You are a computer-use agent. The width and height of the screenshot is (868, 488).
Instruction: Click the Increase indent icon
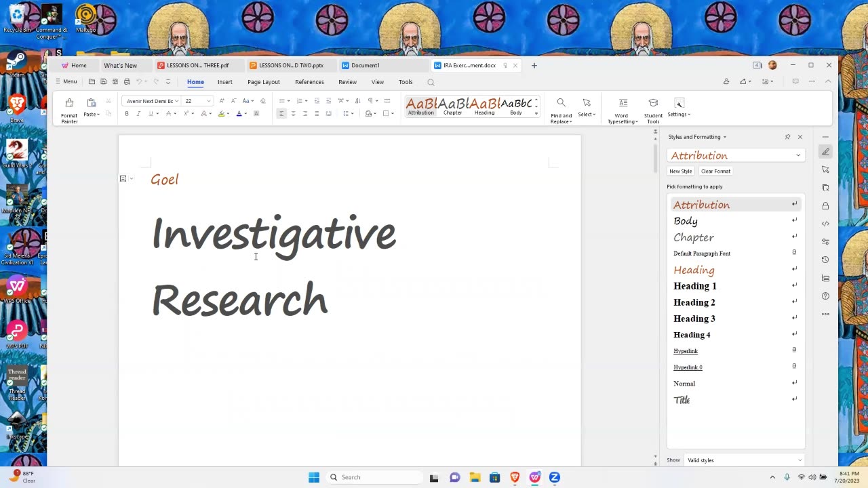coord(328,101)
